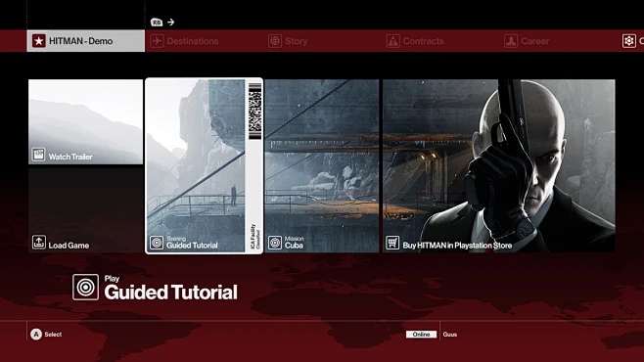
Task: Click the Play Guided Tutorial heading
Action: tap(170, 288)
